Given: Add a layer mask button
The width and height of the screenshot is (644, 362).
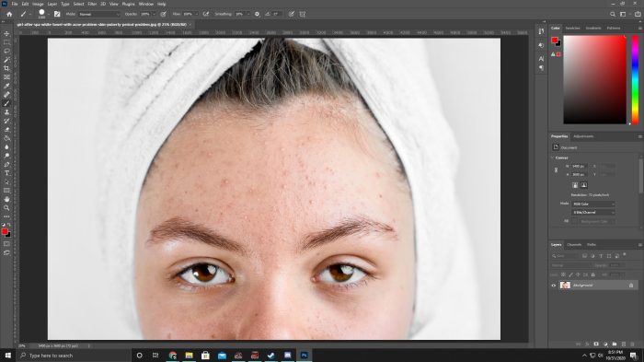Looking at the screenshot, I should pyautogui.click(x=596, y=344).
